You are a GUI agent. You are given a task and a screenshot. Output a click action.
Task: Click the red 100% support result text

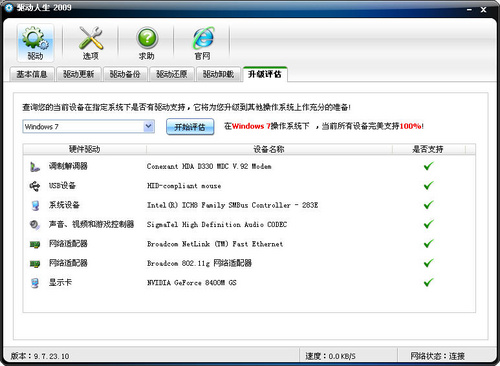coord(411,126)
